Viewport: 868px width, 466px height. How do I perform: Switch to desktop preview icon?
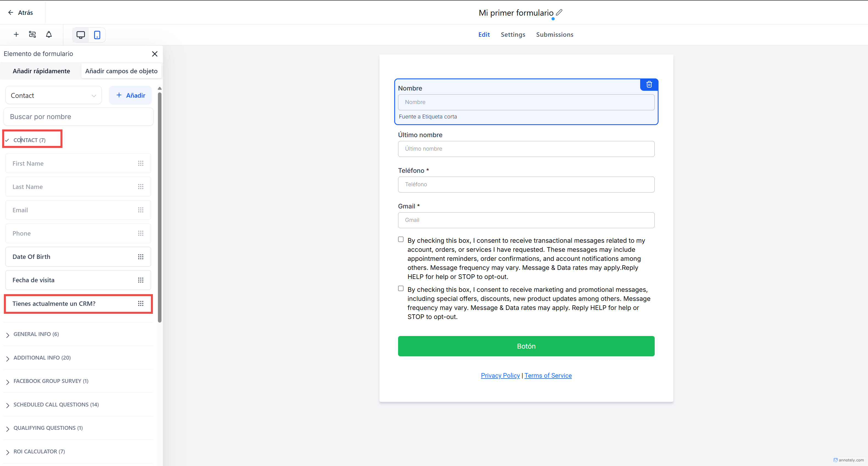81,35
